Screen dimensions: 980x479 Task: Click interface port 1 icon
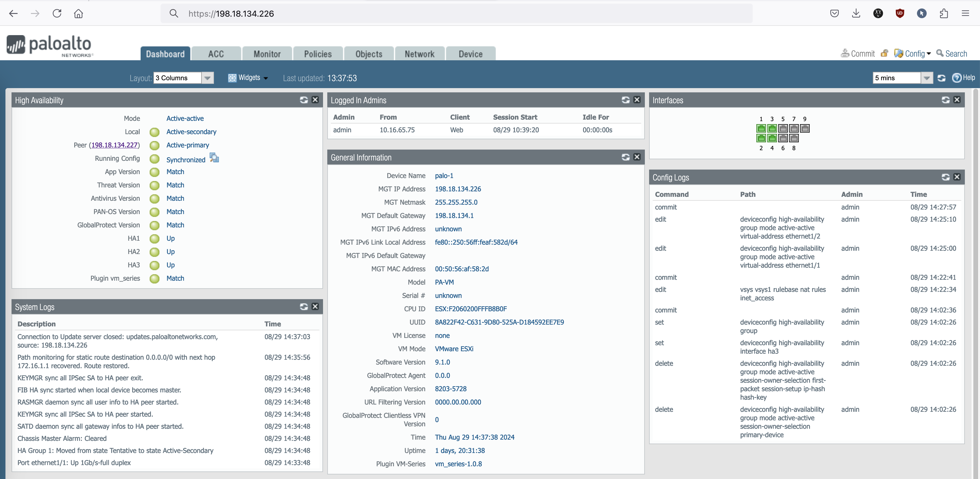click(x=761, y=128)
